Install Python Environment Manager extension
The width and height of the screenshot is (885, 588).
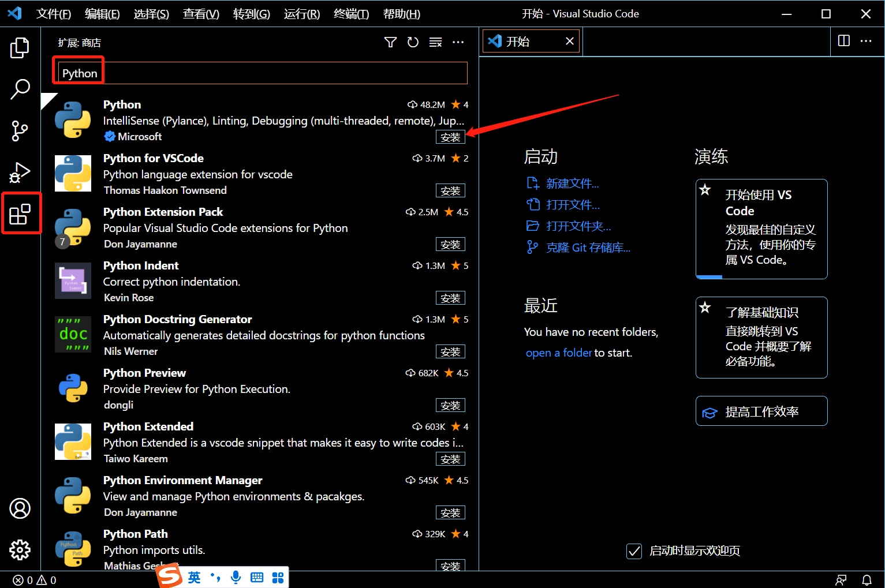[x=450, y=512]
